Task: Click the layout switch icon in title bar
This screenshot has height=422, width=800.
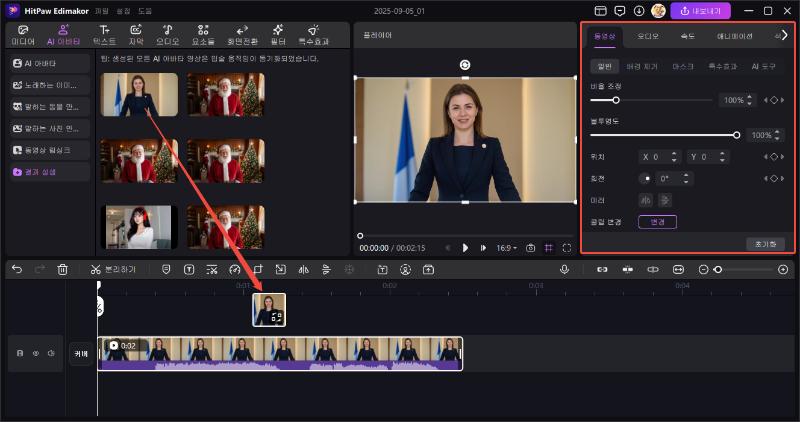Action: 601,11
